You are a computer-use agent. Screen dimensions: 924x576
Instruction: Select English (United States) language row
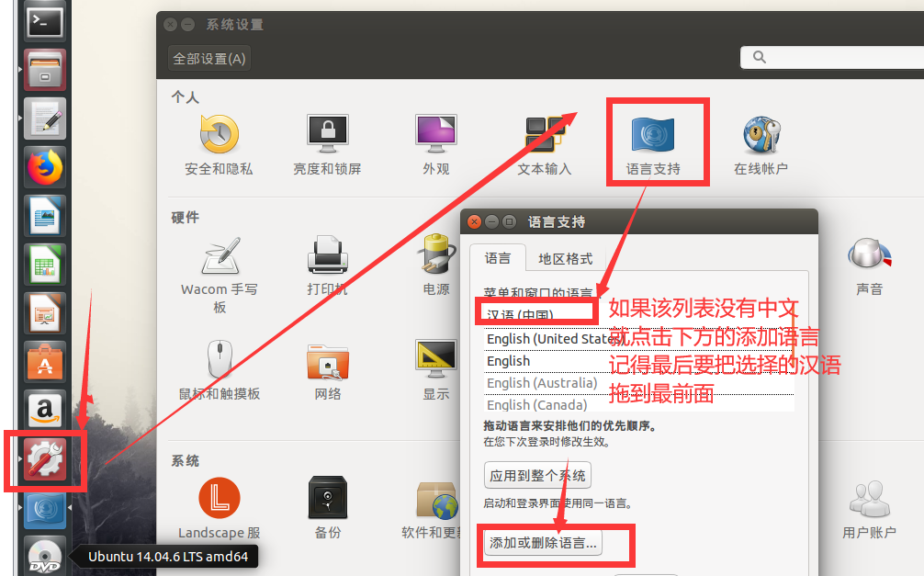coord(638,339)
